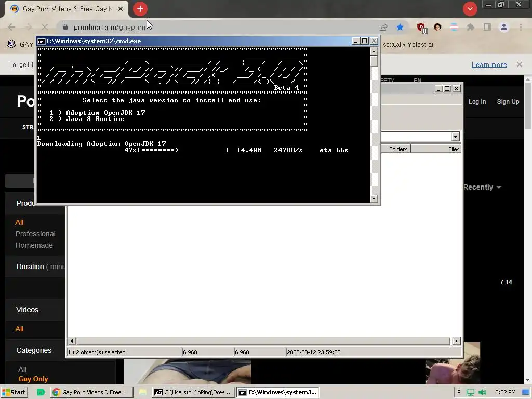This screenshot has width=532, height=399.
Task: Dismiss the Chrome info bar
Action: pyautogui.click(x=520, y=64)
